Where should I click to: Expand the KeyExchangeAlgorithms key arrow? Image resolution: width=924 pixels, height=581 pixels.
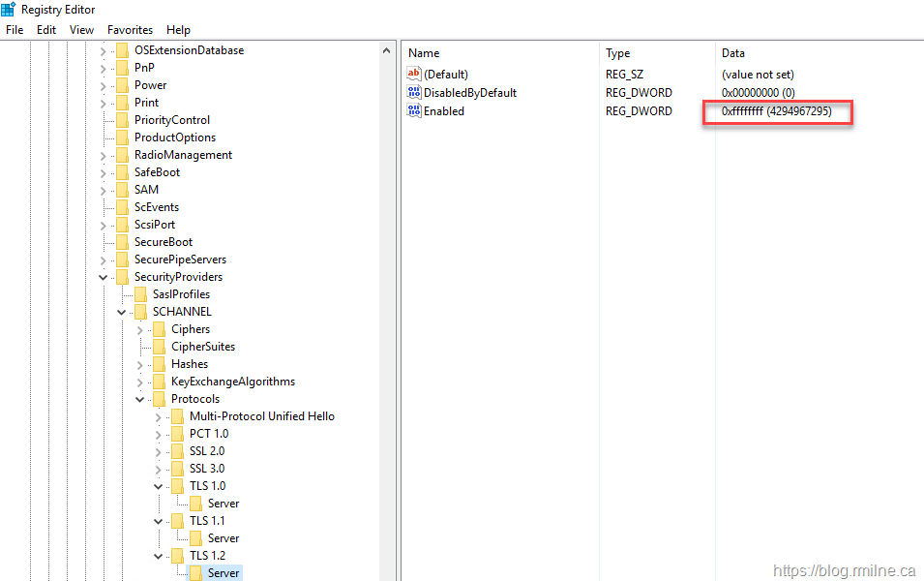(x=140, y=382)
